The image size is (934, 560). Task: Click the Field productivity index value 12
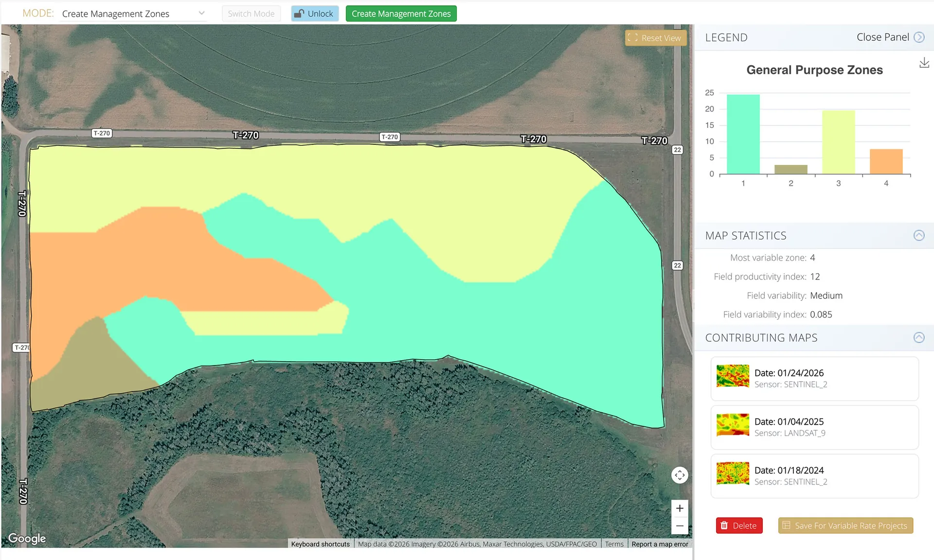click(815, 277)
